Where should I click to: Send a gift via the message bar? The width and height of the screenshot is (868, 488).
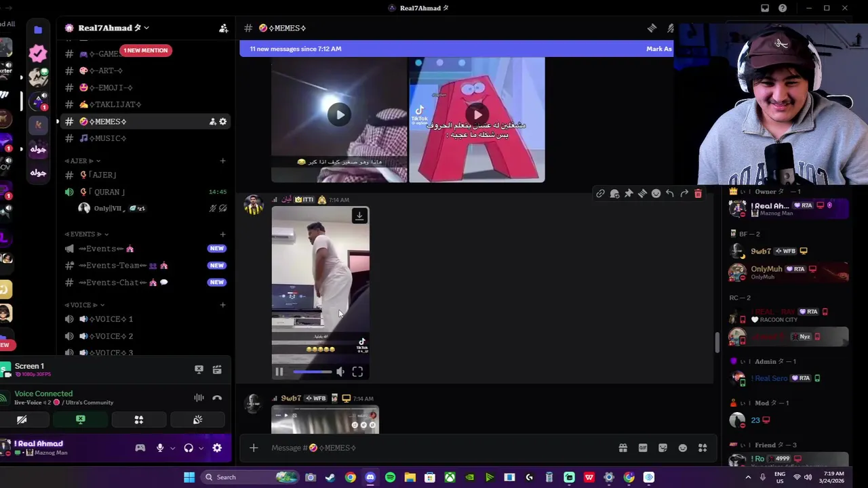pyautogui.click(x=623, y=448)
